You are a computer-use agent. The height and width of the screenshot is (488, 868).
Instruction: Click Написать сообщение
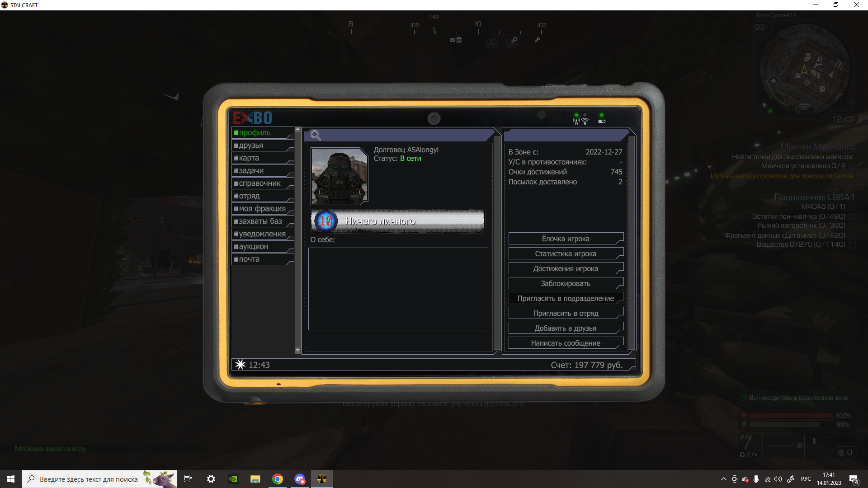(x=566, y=343)
